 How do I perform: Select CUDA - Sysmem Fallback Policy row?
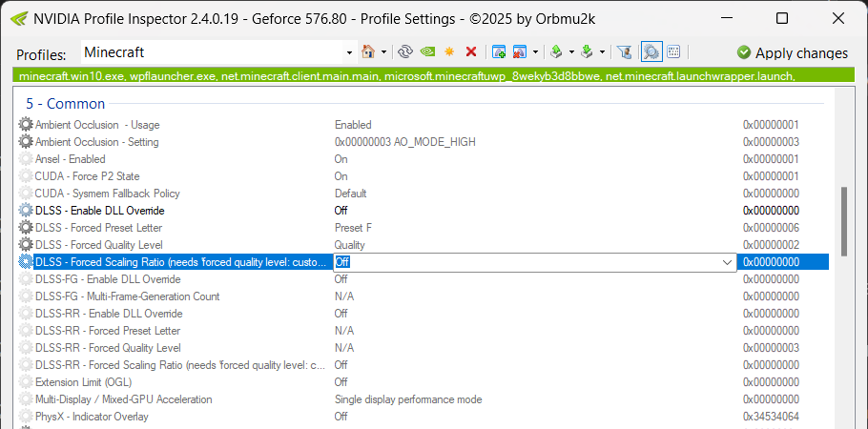tap(424, 194)
